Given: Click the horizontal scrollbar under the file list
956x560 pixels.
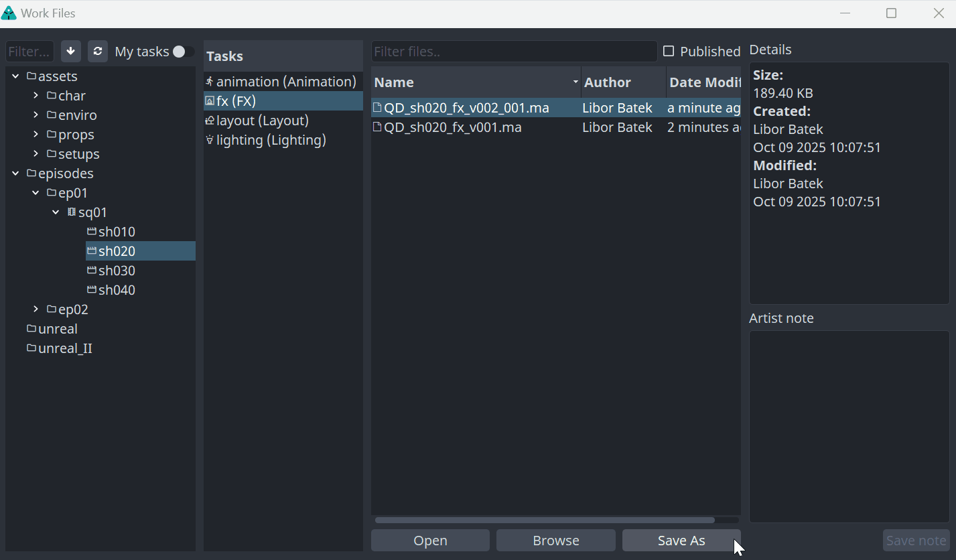Looking at the screenshot, I should pos(544,520).
